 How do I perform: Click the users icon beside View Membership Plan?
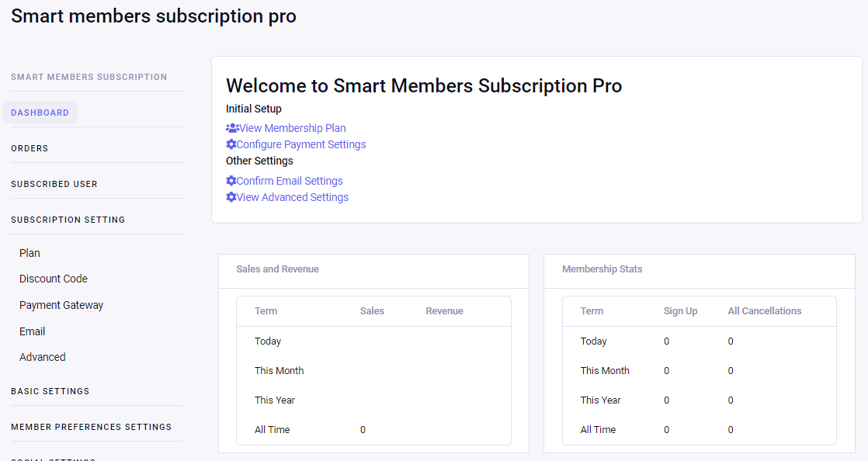(x=232, y=128)
